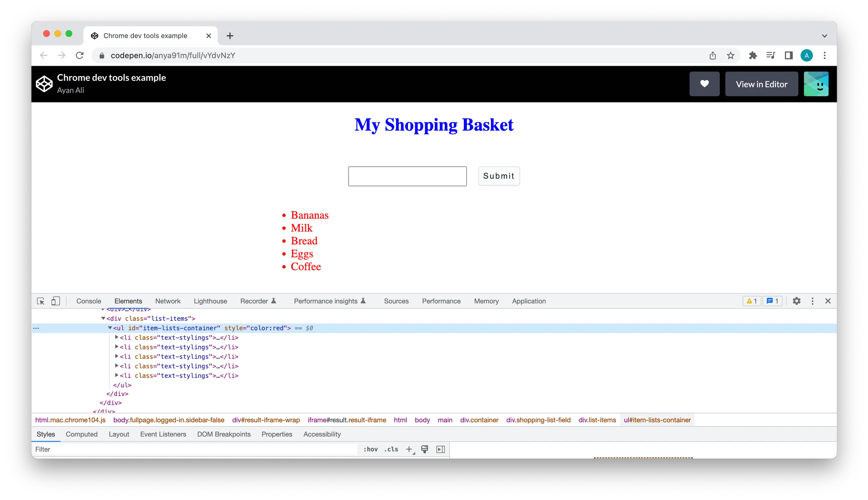The image size is (868, 500).
Task: Open DevTools three-dot customize menu
Action: pyautogui.click(x=812, y=301)
